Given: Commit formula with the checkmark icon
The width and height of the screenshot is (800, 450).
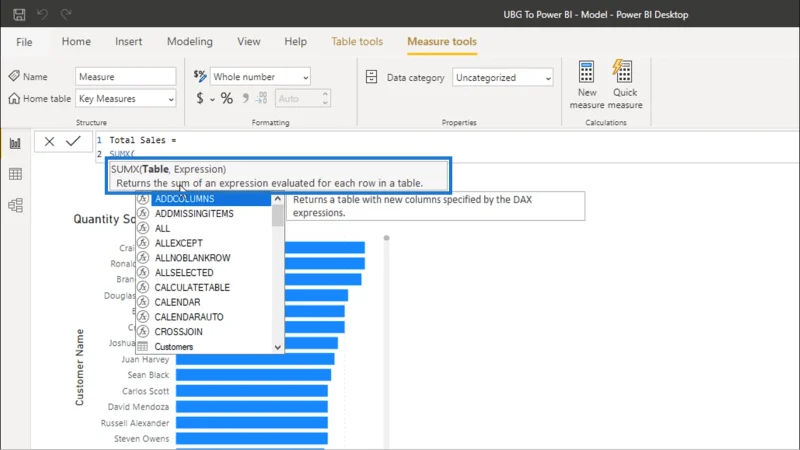Looking at the screenshot, I should point(73,141).
